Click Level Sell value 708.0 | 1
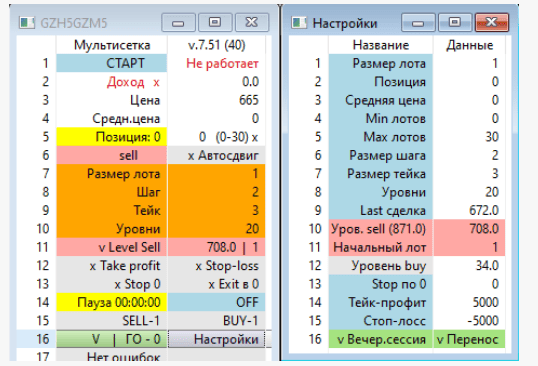The image size is (538, 366). (217, 247)
